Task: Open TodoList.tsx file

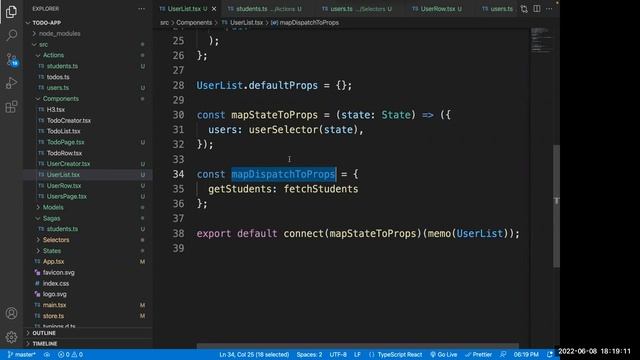Action: pyautogui.click(x=63, y=131)
